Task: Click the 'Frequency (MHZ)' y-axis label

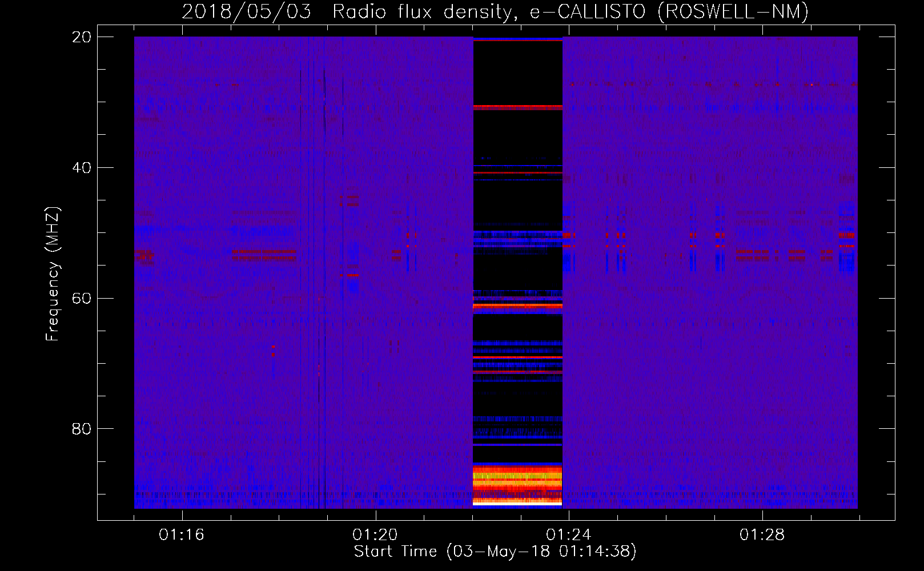Action: click(x=53, y=274)
